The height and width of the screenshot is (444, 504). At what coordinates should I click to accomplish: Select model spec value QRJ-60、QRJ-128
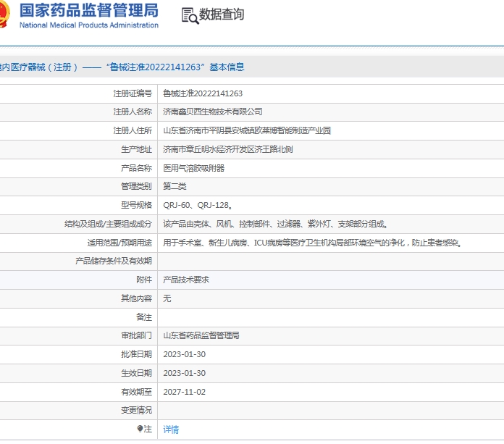(x=198, y=205)
